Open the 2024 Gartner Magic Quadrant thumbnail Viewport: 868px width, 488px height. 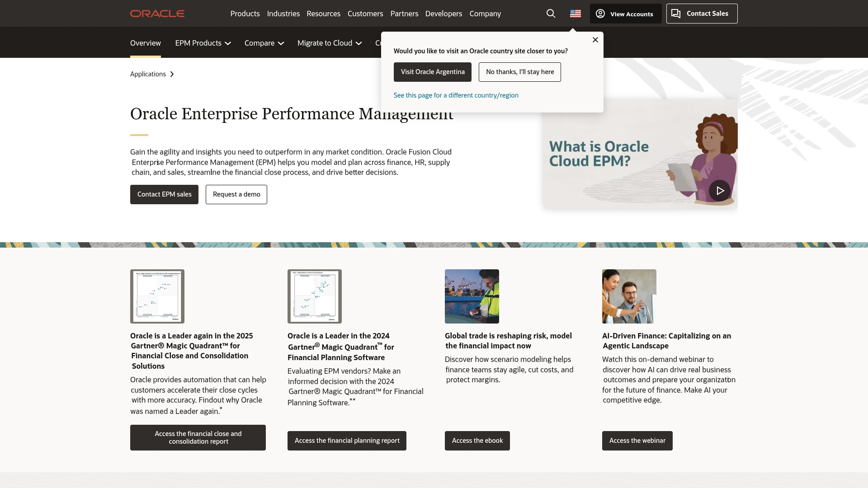click(315, 296)
